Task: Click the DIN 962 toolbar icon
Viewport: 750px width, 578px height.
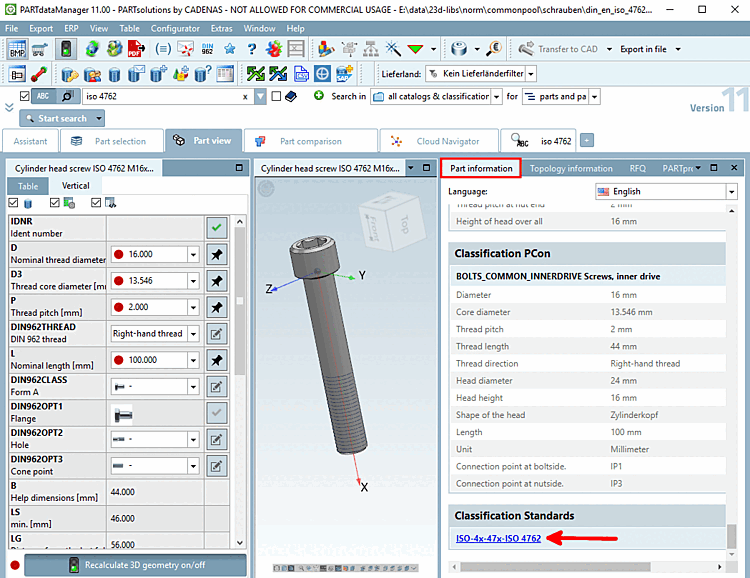Action: pos(208,49)
